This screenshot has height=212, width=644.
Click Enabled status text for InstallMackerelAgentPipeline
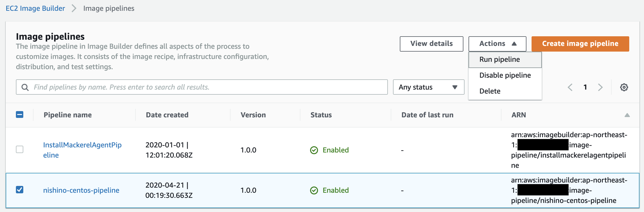pos(336,150)
